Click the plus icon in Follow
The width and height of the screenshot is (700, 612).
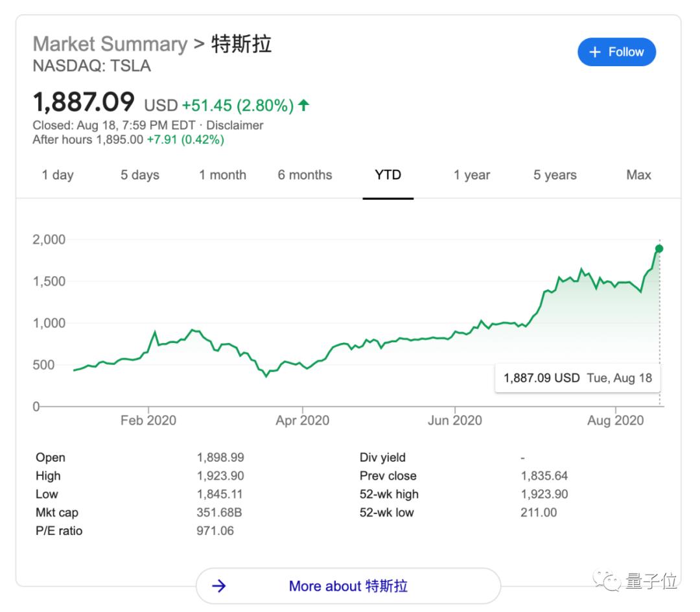click(595, 53)
